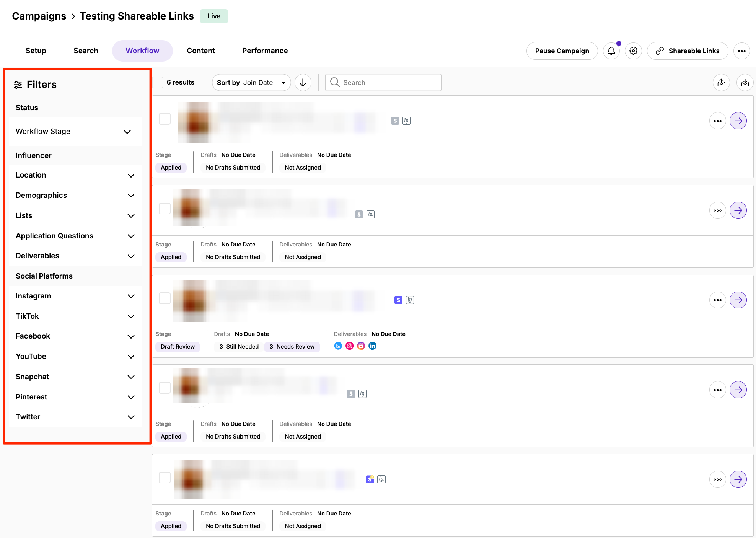The height and width of the screenshot is (538, 756).
Task: Open campaign settings gear icon
Action: [633, 51]
